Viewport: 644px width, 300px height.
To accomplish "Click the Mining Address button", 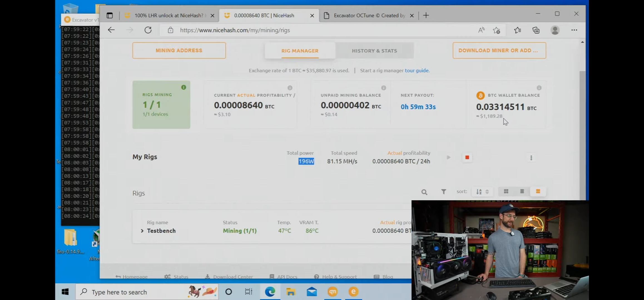I will click(179, 51).
